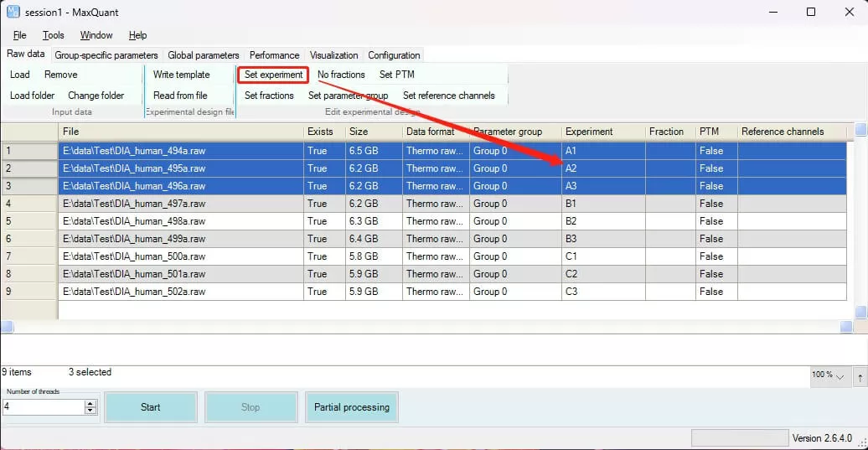The image size is (868, 450).
Task: Open the 100 % zoom dropdown
Action: [828, 376]
